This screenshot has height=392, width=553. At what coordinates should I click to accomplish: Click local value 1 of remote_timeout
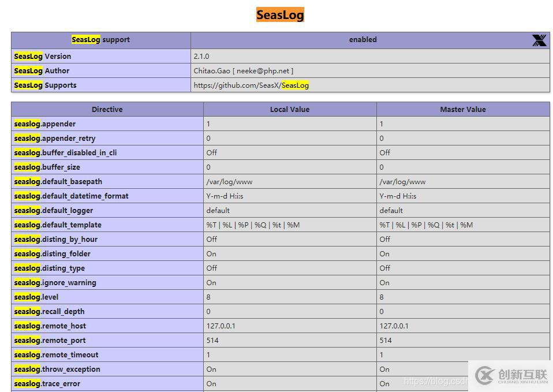click(208, 355)
